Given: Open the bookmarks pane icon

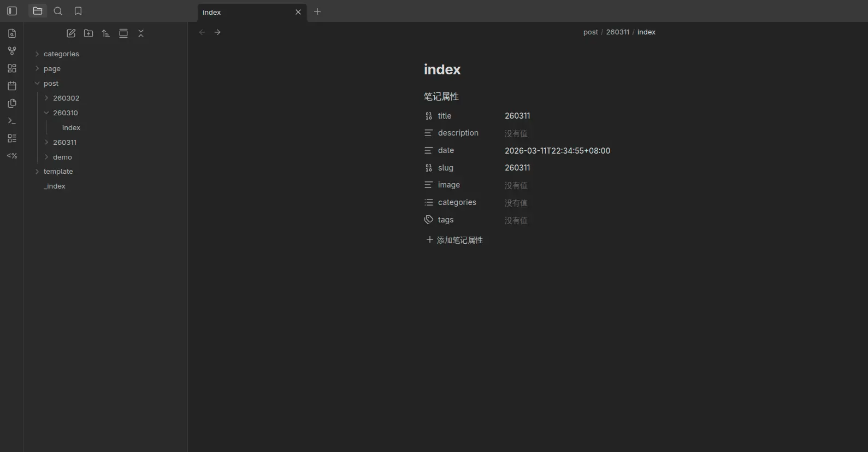Looking at the screenshot, I should (x=78, y=11).
